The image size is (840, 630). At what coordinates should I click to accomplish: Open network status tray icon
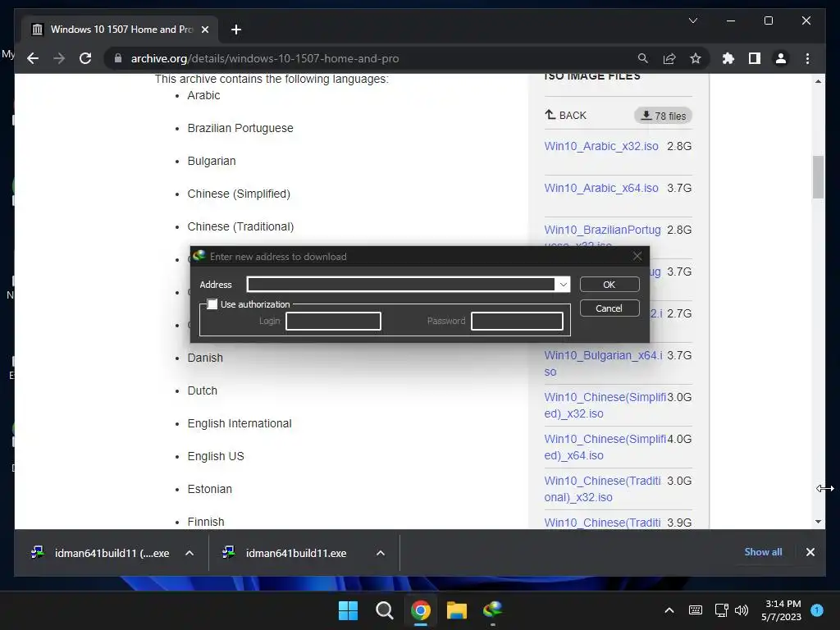click(x=721, y=610)
